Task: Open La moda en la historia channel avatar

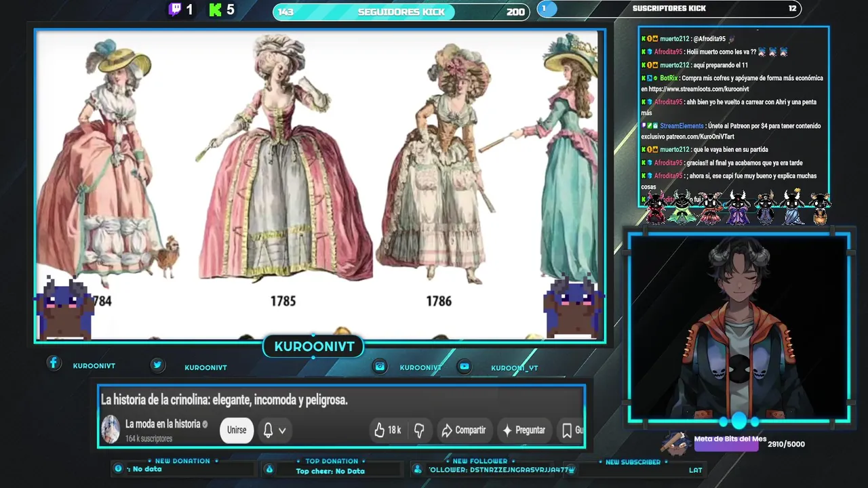Action: tap(111, 430)
